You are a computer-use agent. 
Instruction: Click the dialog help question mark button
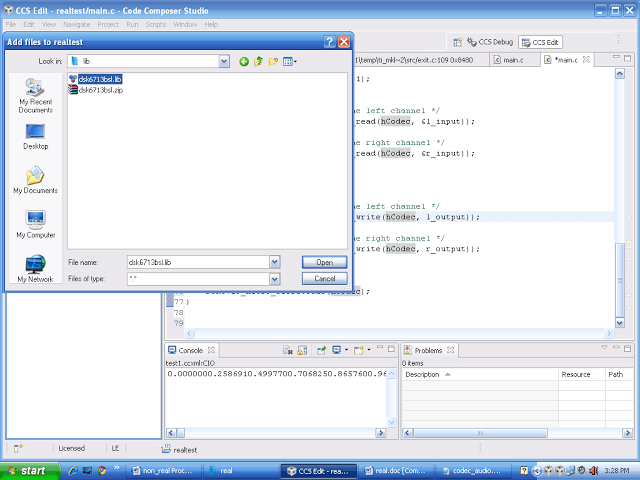pyautogui.click(x=330, y=42)
